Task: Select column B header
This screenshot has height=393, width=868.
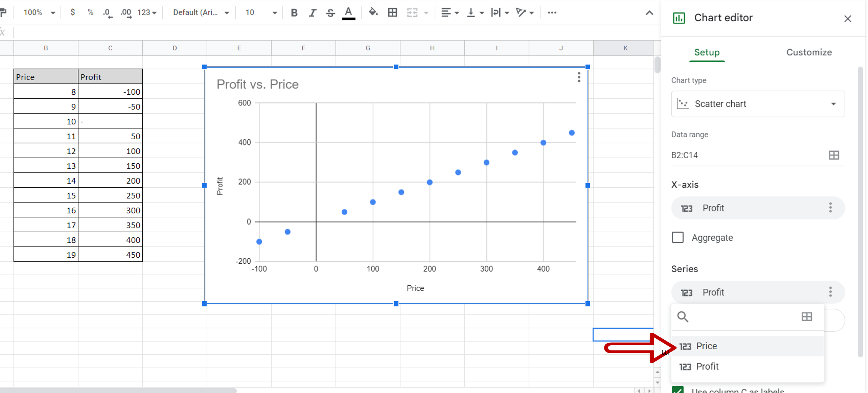Action: [46, 48]
